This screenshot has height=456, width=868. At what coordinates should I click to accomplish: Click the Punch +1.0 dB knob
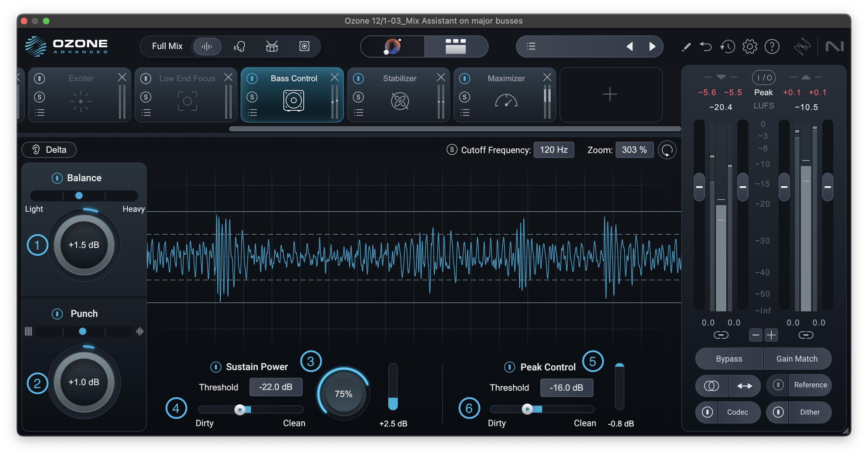(x=84, y=382)
